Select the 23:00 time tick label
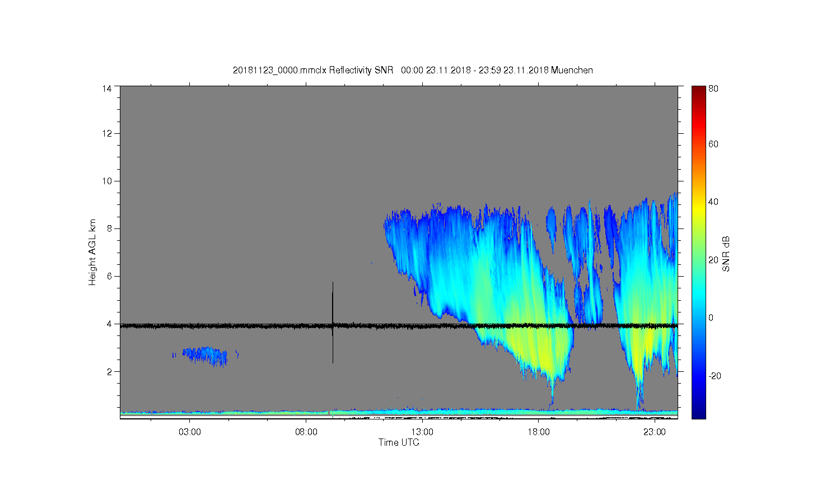 (x=654, y=432)
